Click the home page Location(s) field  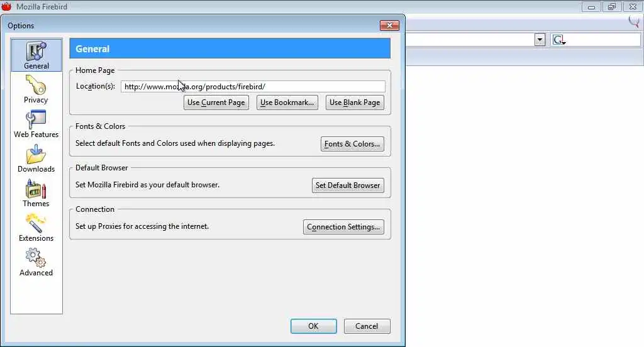(x=253, y=87)
